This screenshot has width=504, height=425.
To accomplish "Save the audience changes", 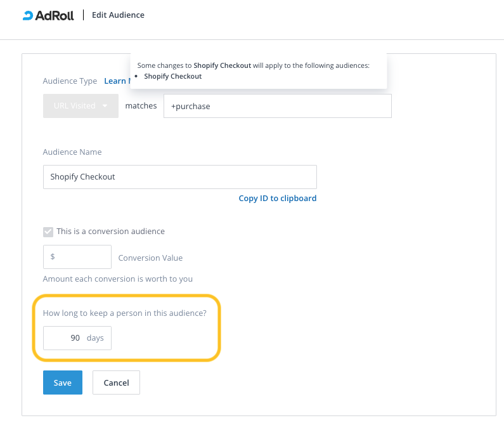I will coord(62,383).
